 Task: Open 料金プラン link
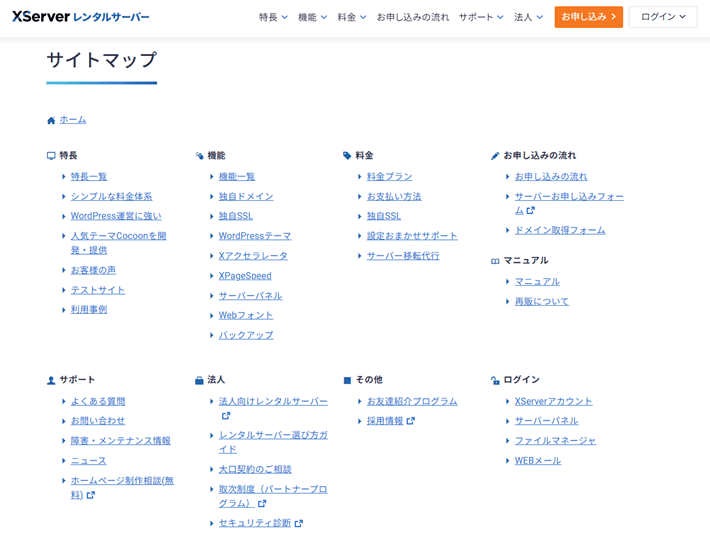(x=389, y=177)
